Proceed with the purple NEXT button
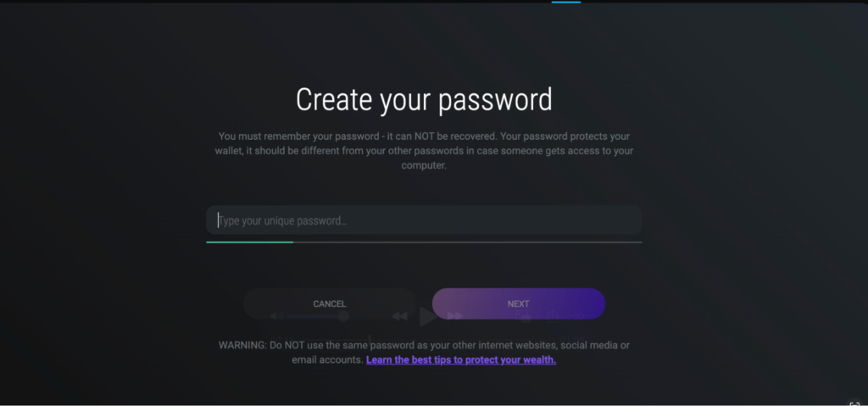 point(519,303)
